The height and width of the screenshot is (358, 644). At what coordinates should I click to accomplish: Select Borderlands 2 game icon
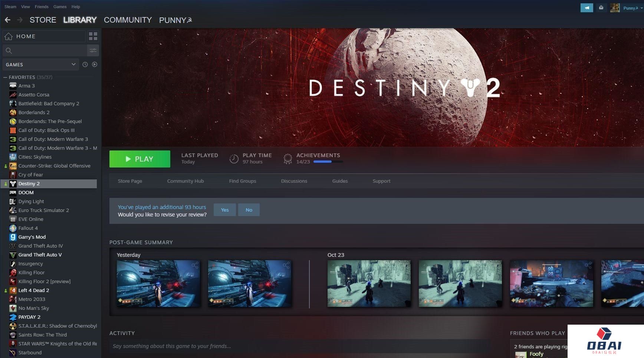tap(13, 112)
